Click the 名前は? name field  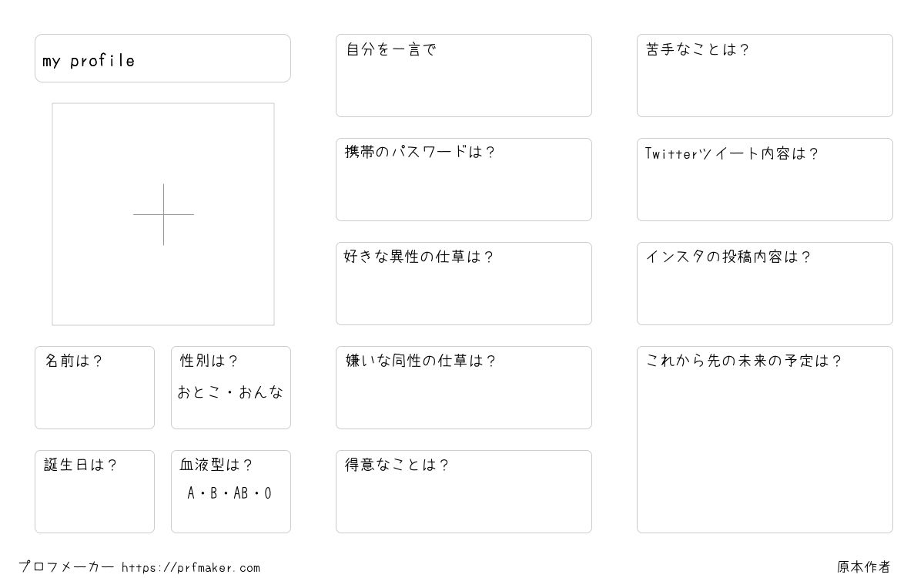[95, 388]
